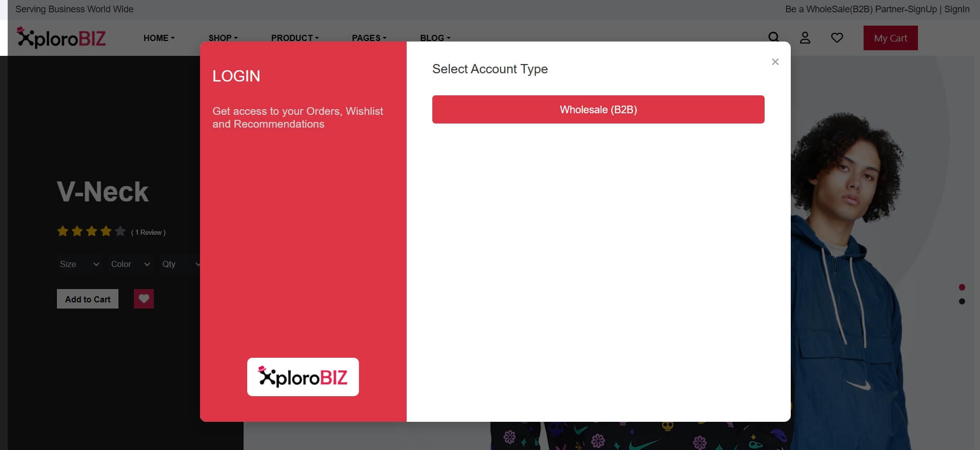Click the SignIn link at top
Screen dimensions: 980x450
click(956, 9)
